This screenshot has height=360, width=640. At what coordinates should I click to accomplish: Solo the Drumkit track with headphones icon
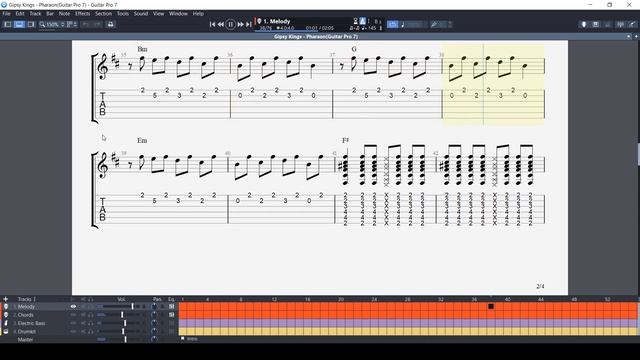[x=91, y=331]
